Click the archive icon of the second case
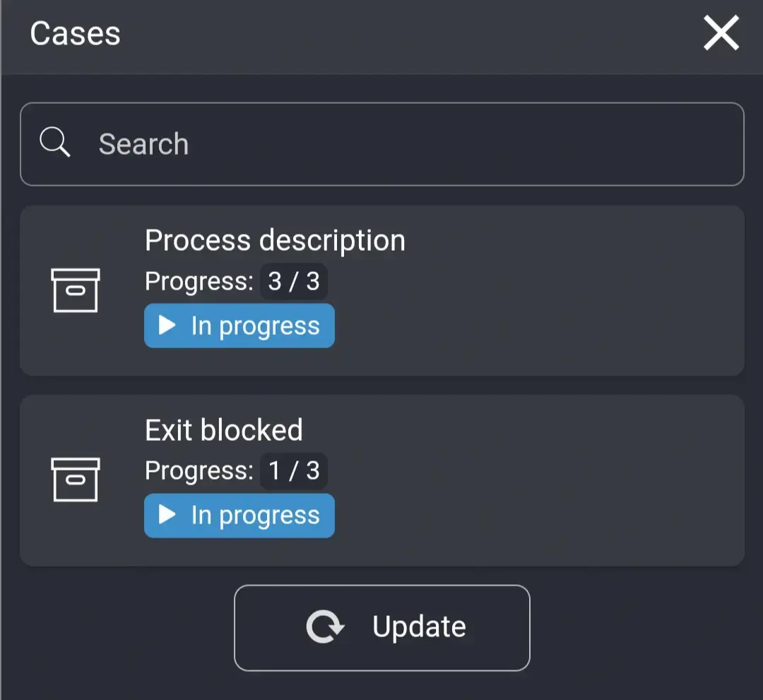The height and width of the screenshot is (700, 763). tap(74, 479)
